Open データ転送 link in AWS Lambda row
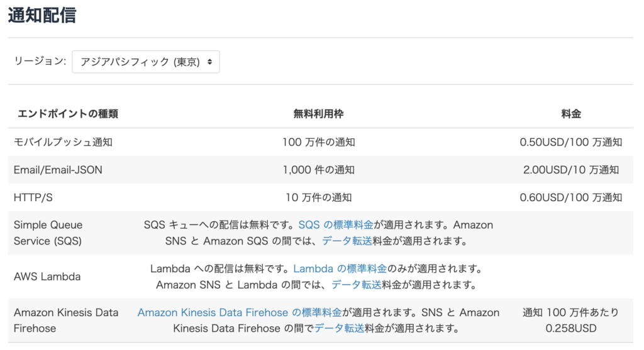This screenshot has width=644, height=350. [356, 285]
